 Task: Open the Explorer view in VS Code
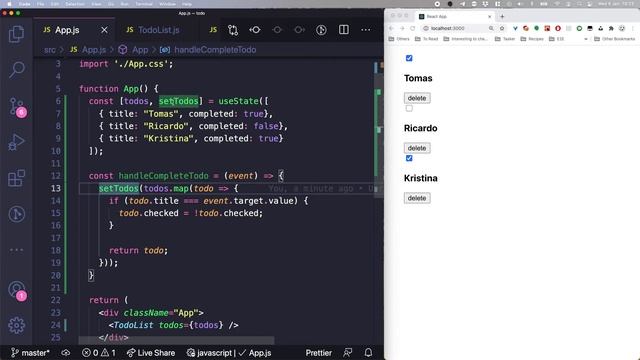click(16, 34)
